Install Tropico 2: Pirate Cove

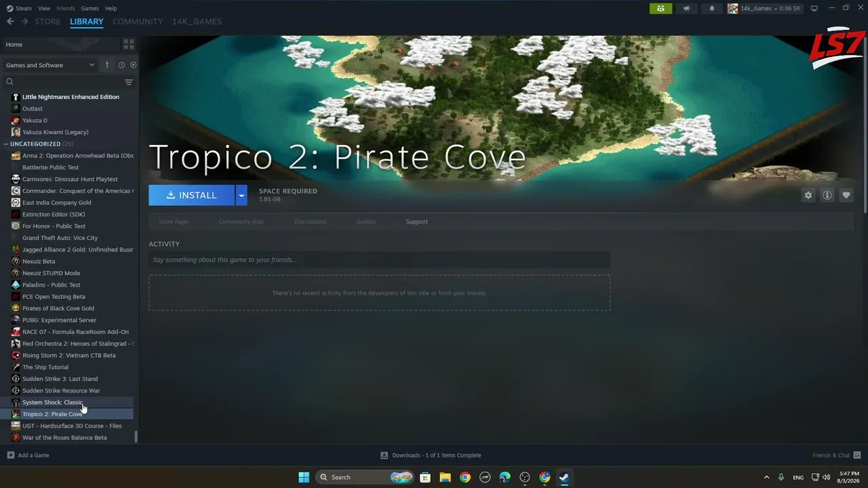(192, 195)
